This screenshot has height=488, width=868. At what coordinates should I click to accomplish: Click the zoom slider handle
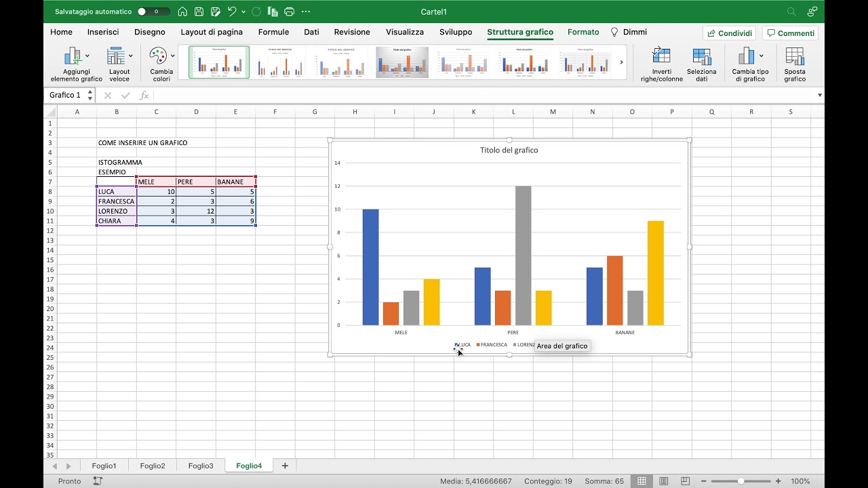pos(741,481)
